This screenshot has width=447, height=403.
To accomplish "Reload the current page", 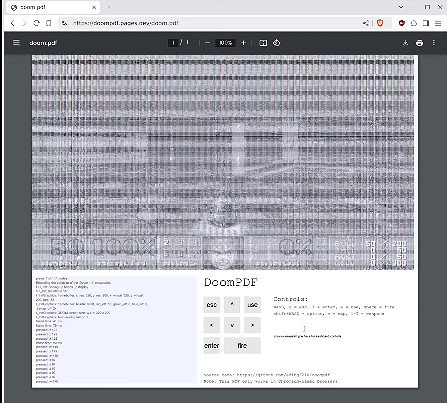I will click(36, 23).
